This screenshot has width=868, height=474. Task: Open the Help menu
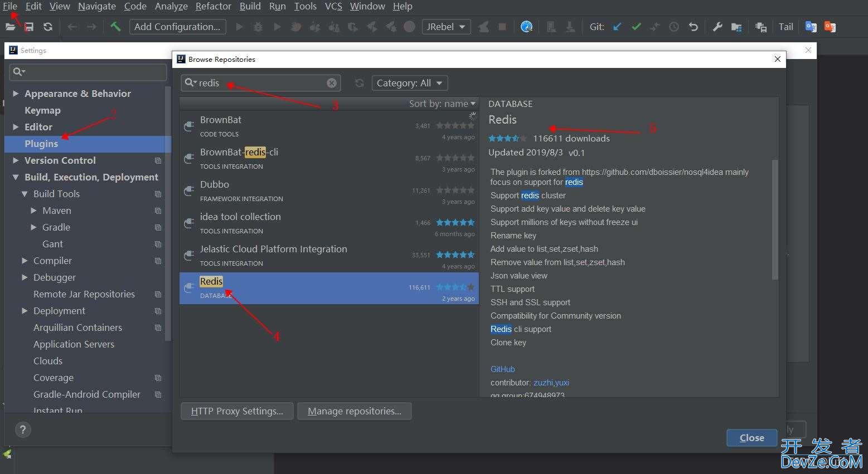(x=403, y=6)
